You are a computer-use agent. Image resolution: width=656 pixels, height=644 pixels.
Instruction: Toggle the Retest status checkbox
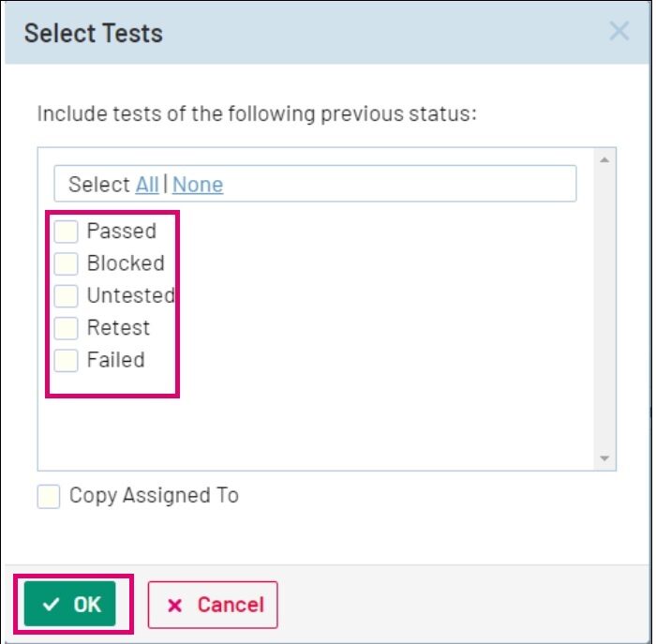click(x=67, y=328)
